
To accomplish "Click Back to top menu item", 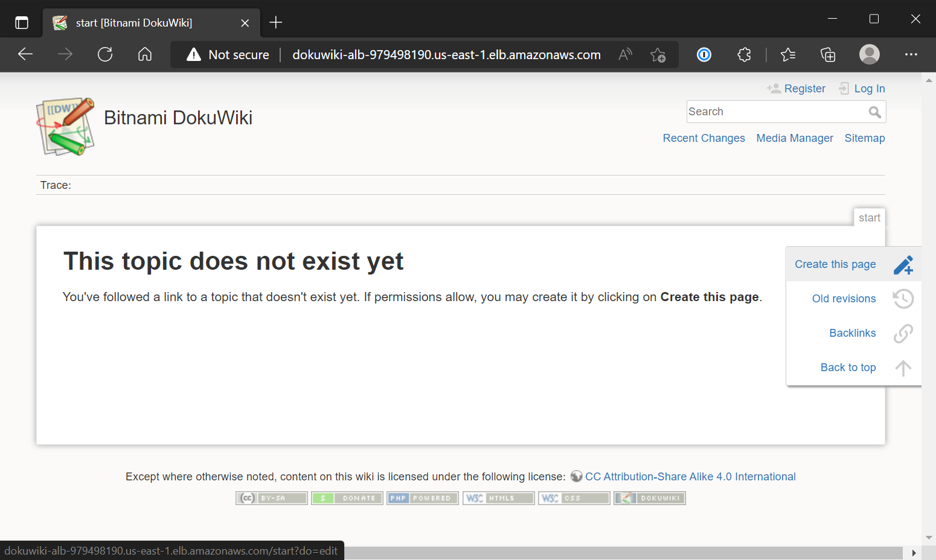I will (848, 367).
